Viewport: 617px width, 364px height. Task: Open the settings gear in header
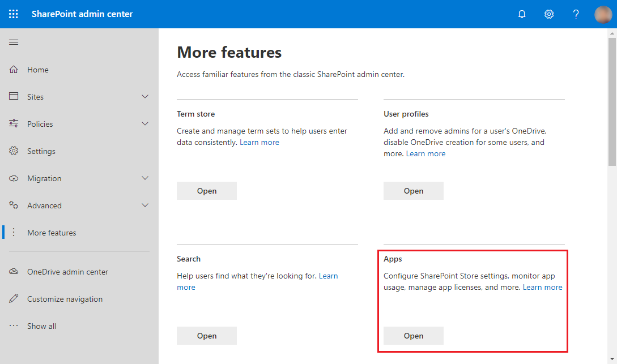point(549,14)
